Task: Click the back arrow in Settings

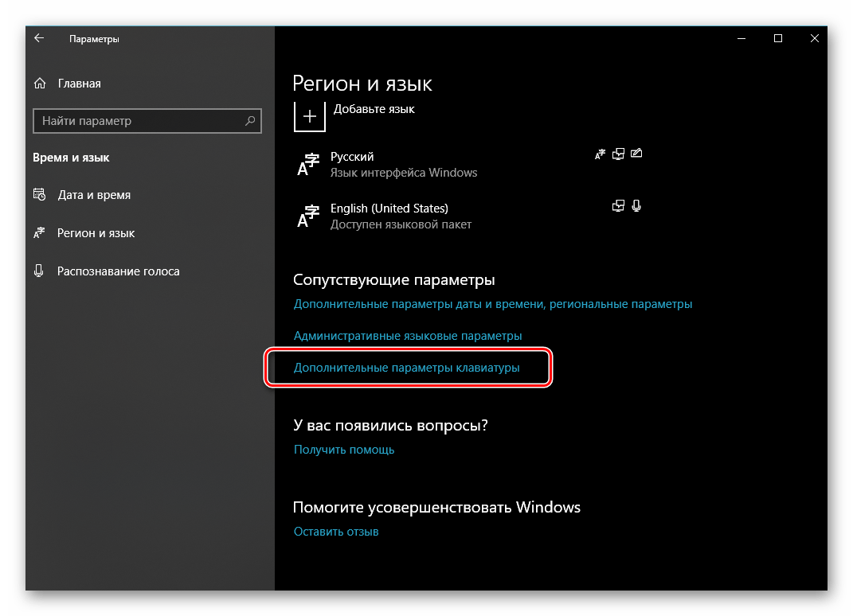Action: (39, 38)
